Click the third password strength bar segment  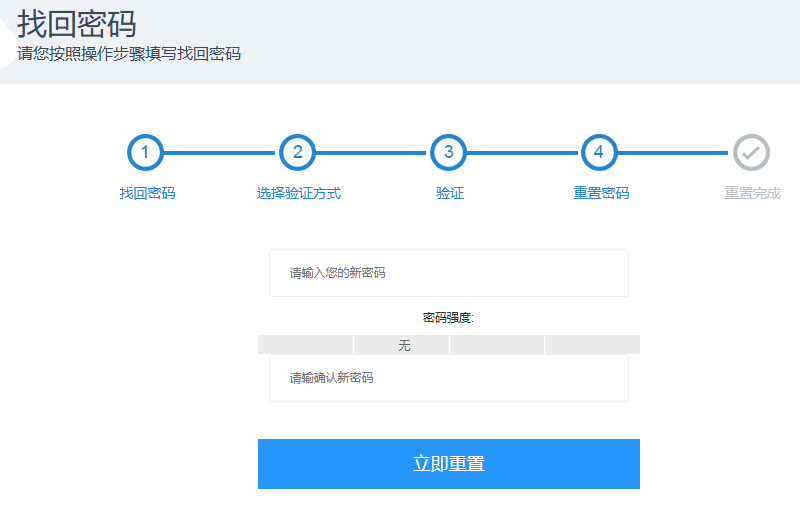pyautogui.click(x=497, y=345)
